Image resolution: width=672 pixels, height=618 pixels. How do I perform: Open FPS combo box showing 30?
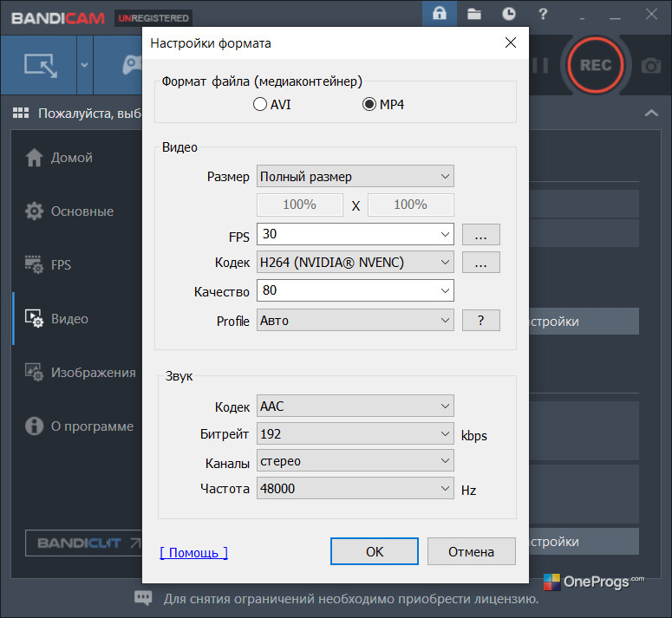(x=356, y=234)
